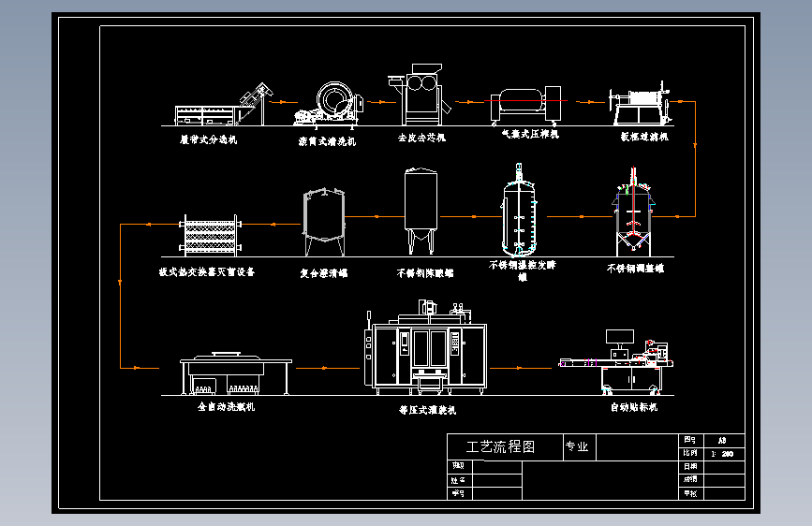Click the '自动贴标机' label

pyautogui.click(x=634, y=407)
